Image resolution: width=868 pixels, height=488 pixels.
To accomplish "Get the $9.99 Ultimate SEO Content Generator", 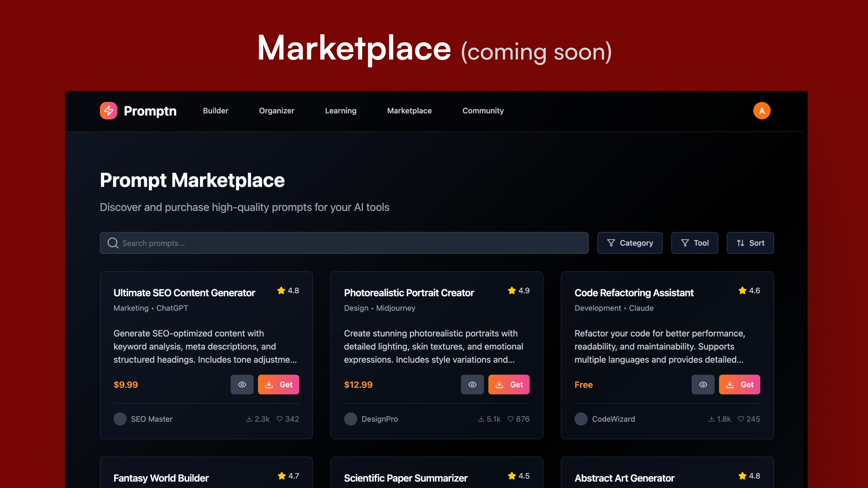I will [x=279, y=384].
